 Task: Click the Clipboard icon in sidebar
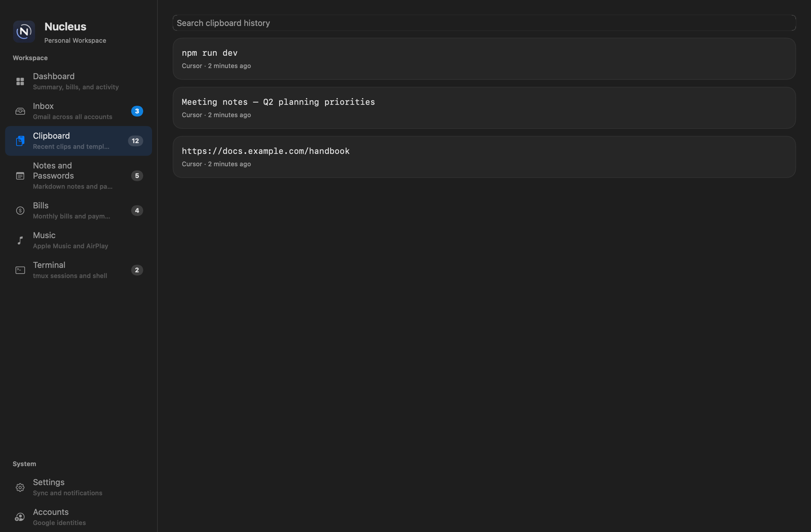20,141
